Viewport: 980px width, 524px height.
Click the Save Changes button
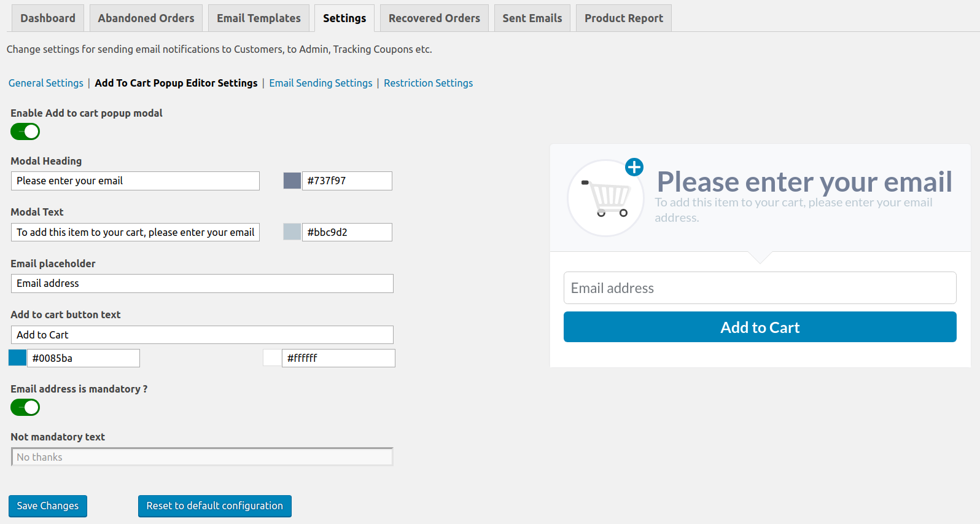click(48, 506)
